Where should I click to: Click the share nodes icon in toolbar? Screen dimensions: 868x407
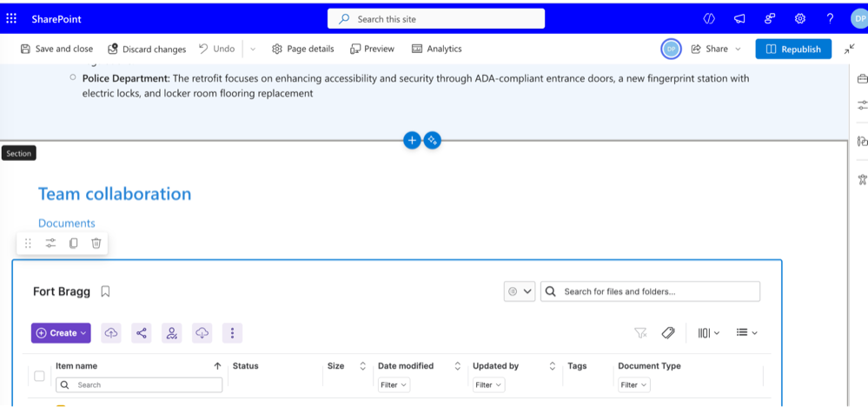point(142,333)
